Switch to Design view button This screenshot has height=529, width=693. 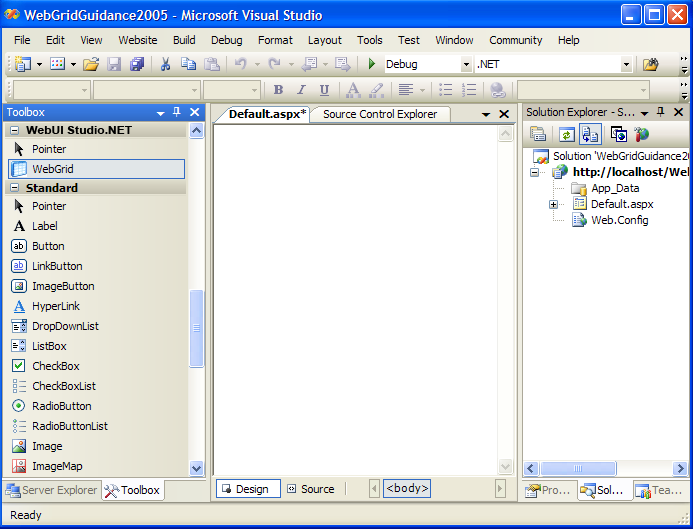click(x=248, y=489)
